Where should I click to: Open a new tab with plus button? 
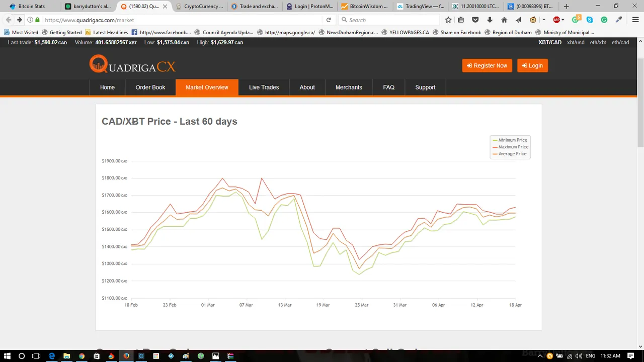[566, 7]
